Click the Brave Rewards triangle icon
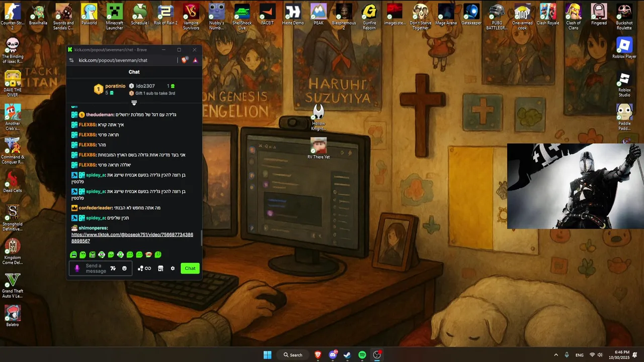 point(195,60)
